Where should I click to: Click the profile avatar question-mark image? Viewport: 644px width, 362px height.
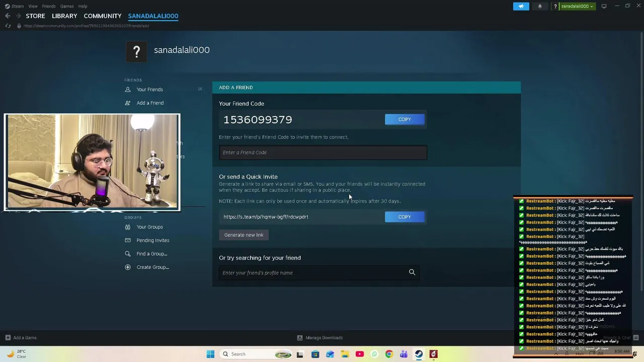(x=136, y=51)
